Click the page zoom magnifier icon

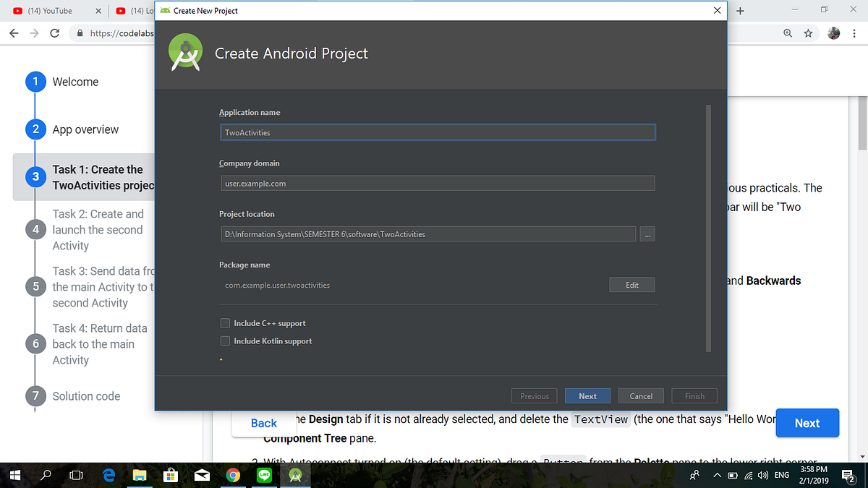coord(788,33)
